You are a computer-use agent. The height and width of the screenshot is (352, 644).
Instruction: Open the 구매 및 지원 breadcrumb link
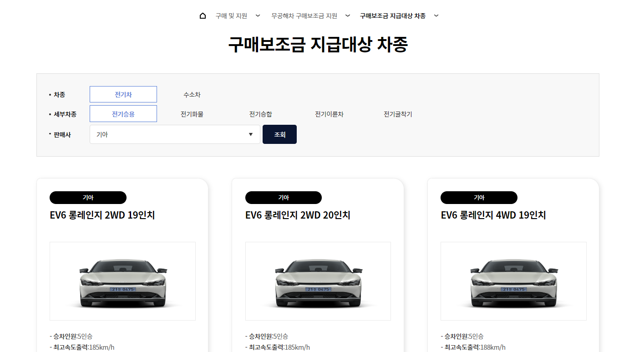tap(231, 16)
